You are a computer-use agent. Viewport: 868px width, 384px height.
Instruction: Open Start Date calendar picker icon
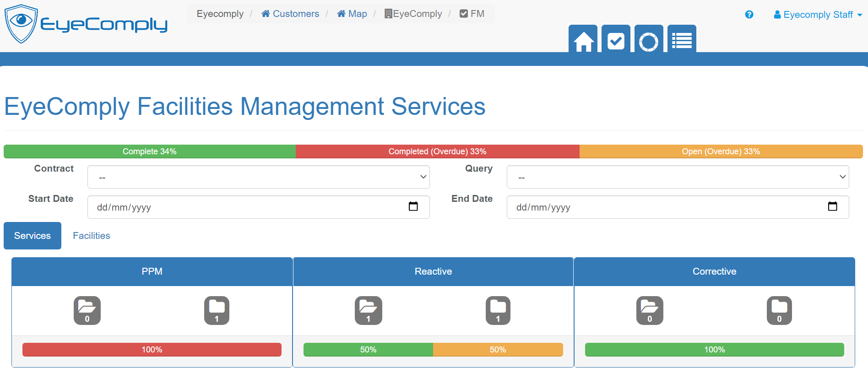tap(413, 206)
